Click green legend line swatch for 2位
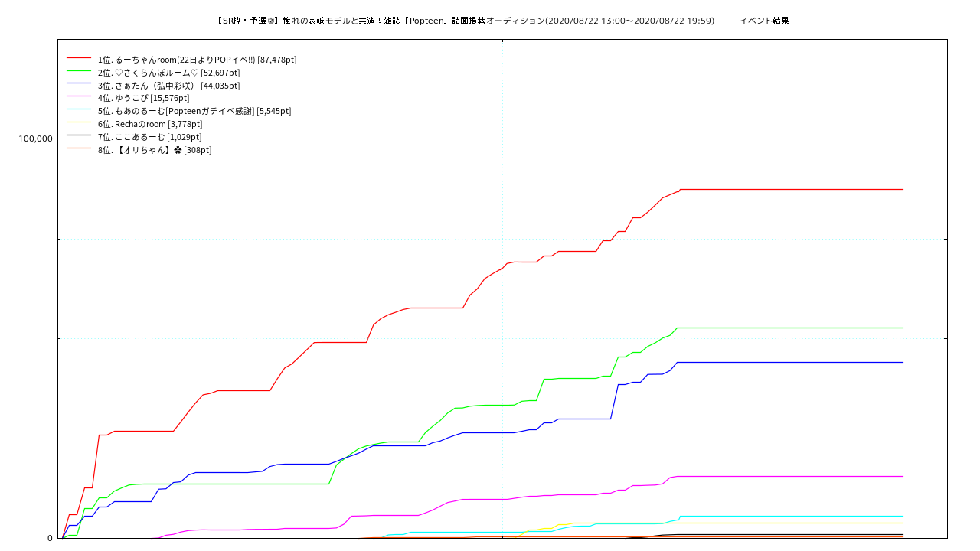Viewport: 980px width, 551px height. click(80, 72)
